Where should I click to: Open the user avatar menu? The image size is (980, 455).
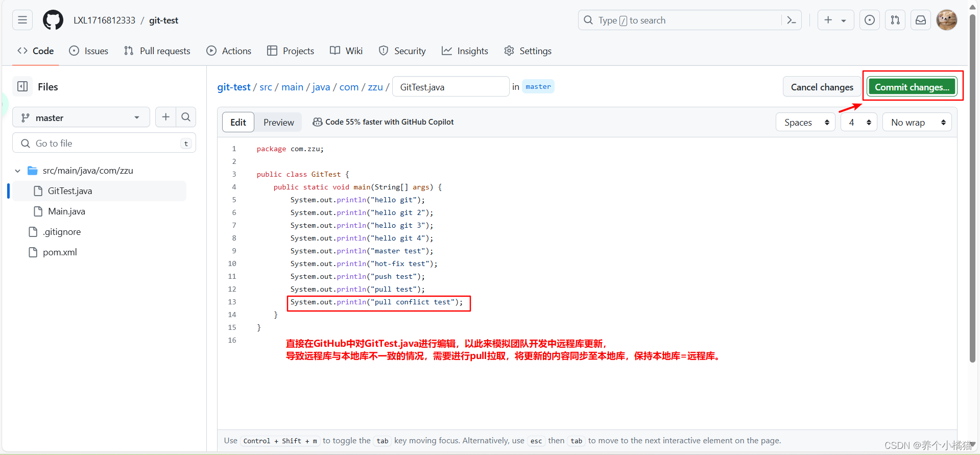tap(947, 20)
